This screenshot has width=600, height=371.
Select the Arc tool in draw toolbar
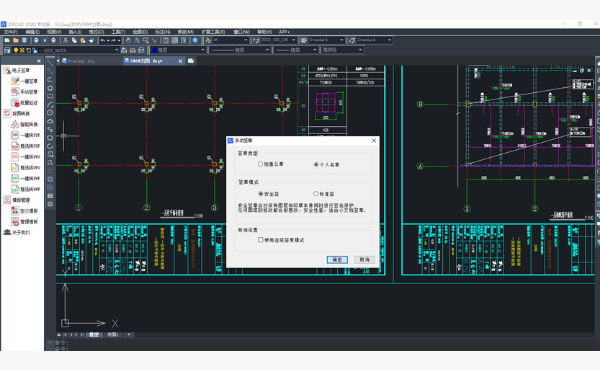point(50,104)
